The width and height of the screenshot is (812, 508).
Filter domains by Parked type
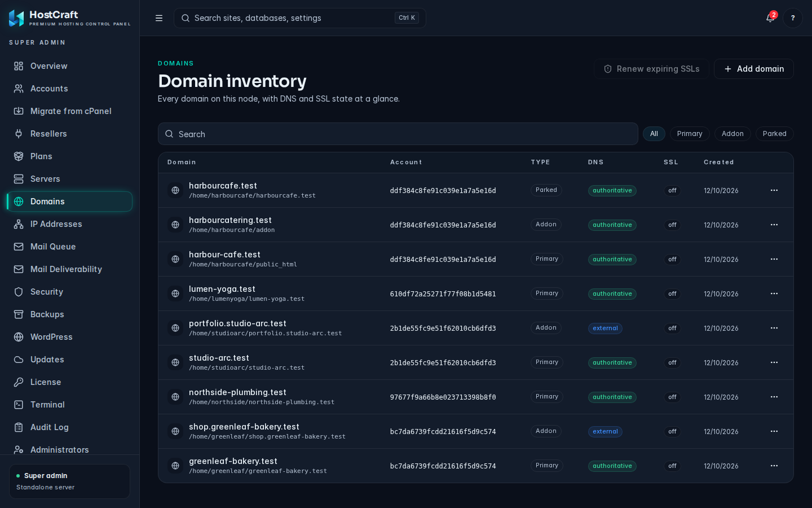(775, 134)
